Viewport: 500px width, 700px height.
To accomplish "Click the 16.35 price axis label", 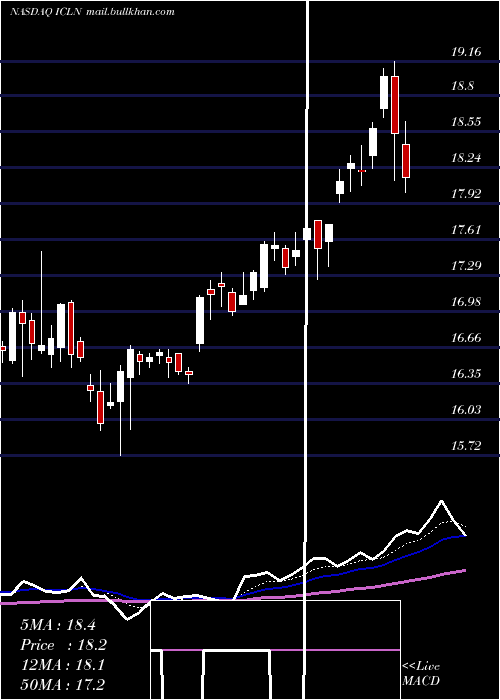I will 466,374.
